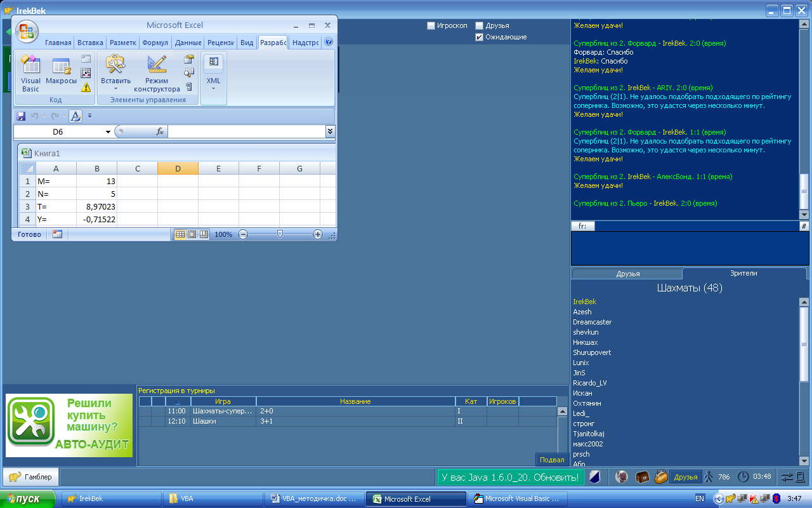Click the zoom in plus button in Excel
The height and width of the screenshot is (508, 812).
(x=318, y=234)
